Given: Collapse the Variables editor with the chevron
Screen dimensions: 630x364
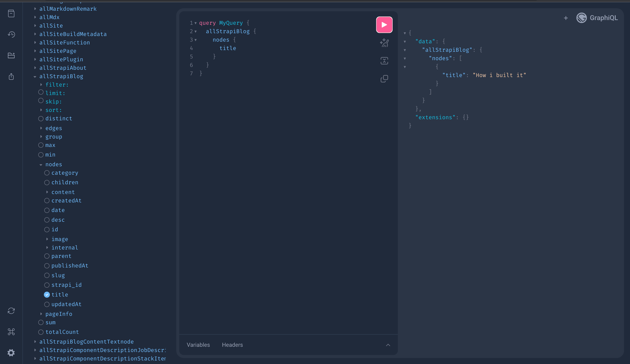Looking at the screenshot, I should 388,345.
